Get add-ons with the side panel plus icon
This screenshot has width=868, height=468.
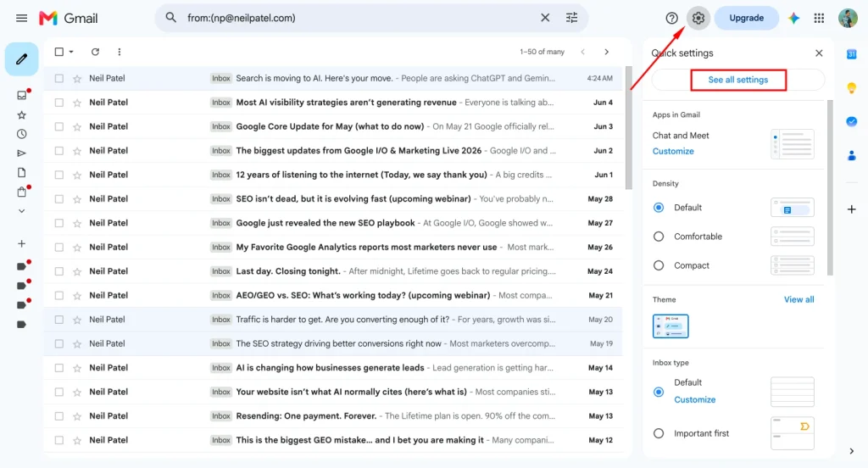point(851,209)
